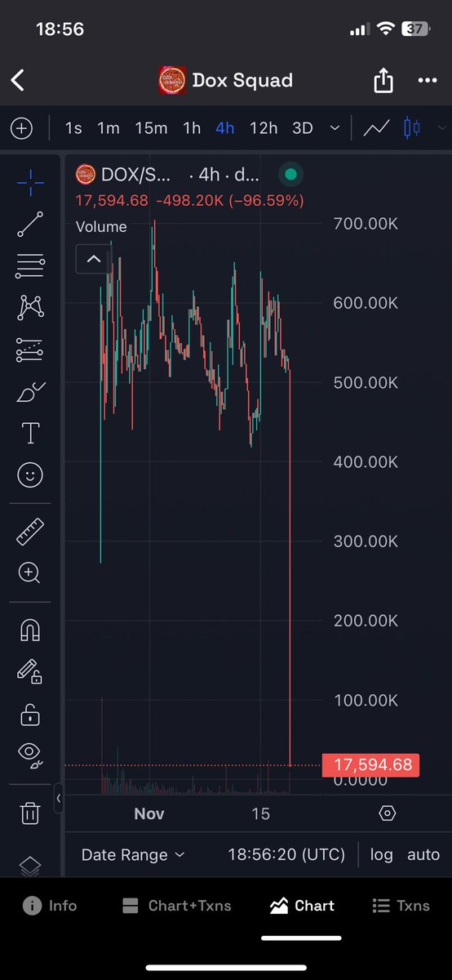Click the 17,594.68 price label
This screenshot has width=452, height=980.
[x=371, y=765]
